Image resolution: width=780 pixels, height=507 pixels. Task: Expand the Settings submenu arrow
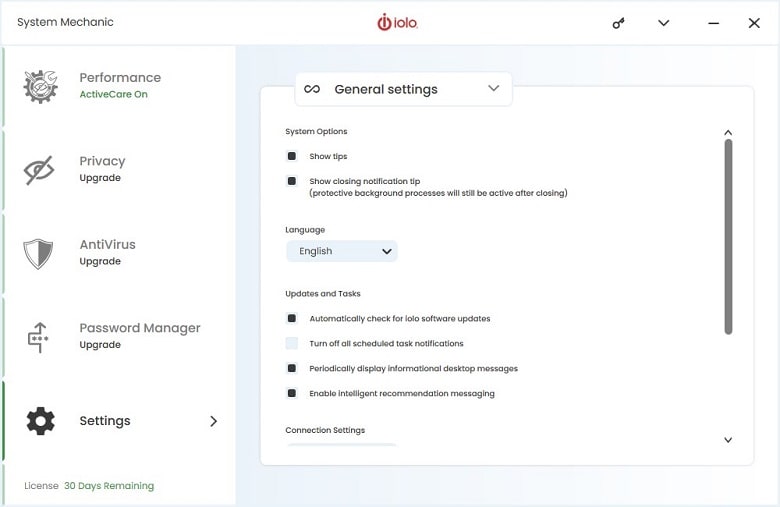(x=213, y=421)
